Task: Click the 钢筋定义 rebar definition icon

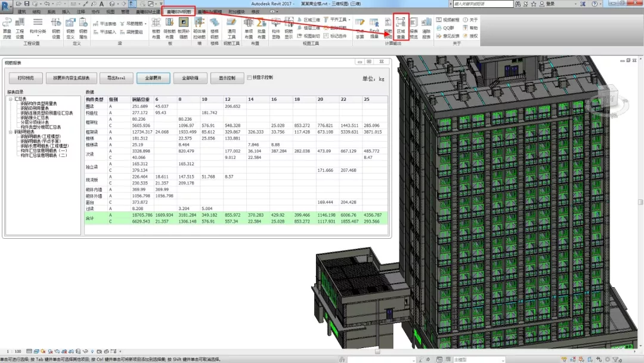Action: (x=70, y=27)
